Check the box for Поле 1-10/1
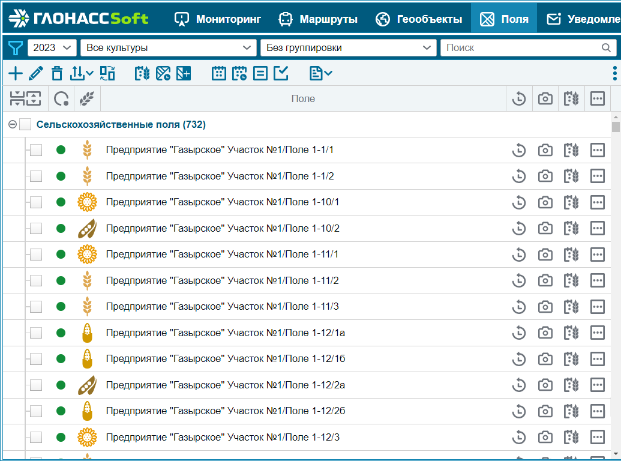This screenshot has width=621, height=461. coord(36,202)
